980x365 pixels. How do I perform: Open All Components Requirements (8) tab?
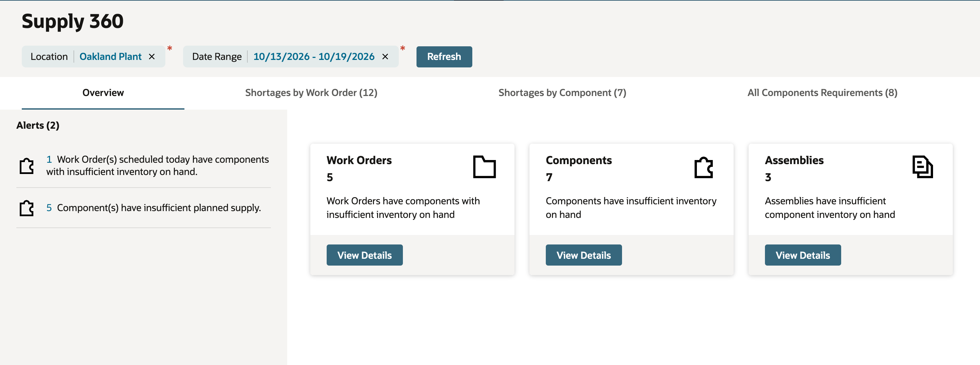(x=822, y=93)
